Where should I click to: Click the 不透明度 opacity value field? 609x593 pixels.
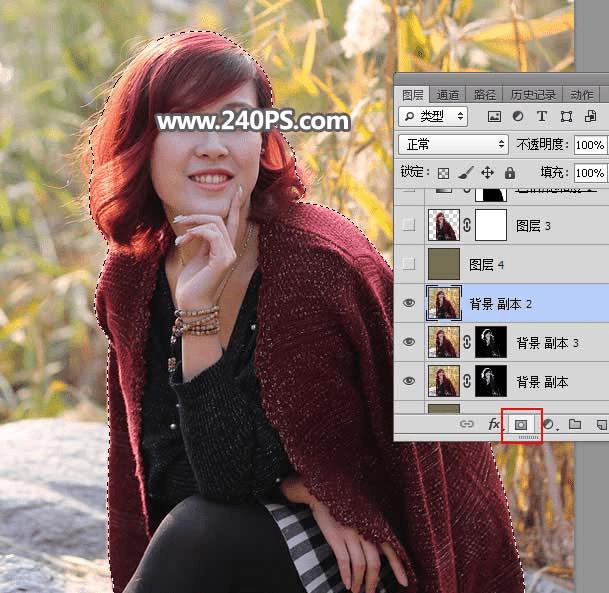pos(590,145)
